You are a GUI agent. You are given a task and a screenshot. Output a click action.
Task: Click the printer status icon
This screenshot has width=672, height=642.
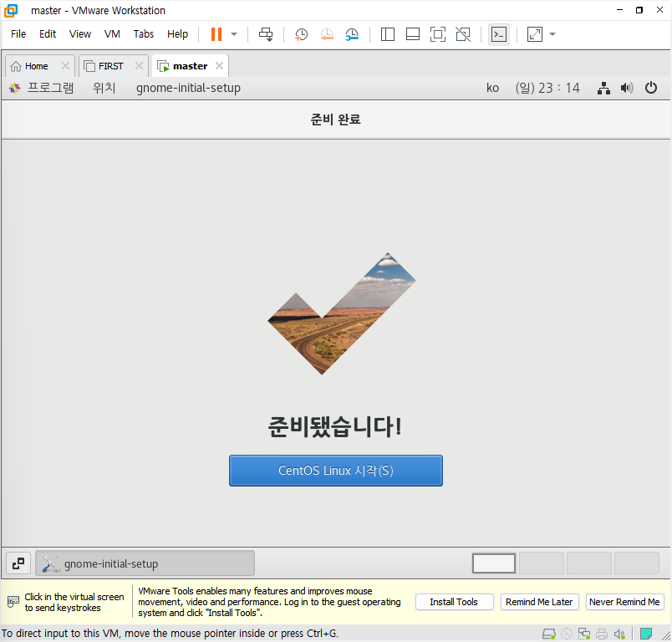(x=601, y=634)
